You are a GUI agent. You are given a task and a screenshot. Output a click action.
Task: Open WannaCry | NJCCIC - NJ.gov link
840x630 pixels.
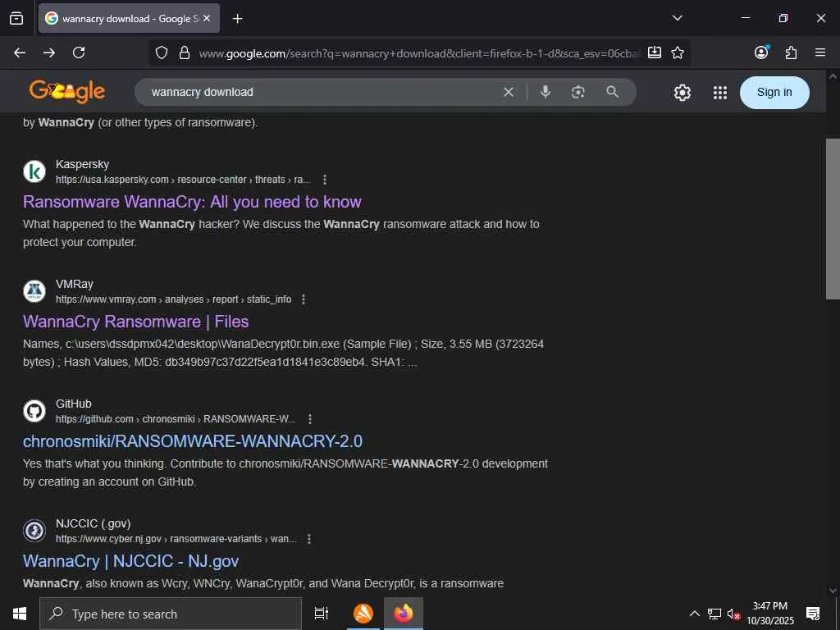coord(130,561)
